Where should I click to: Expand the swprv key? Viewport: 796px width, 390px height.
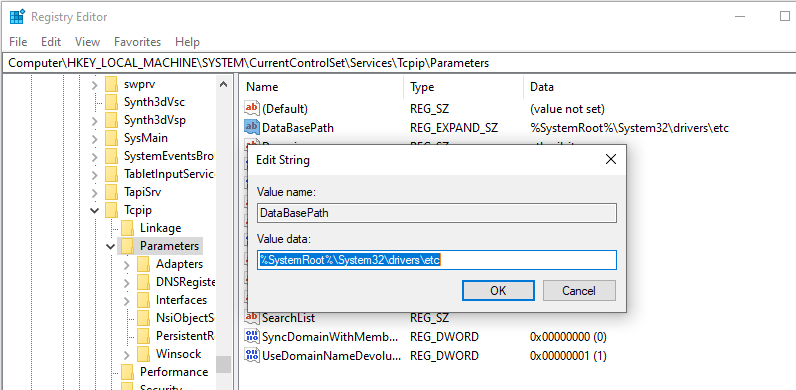point(95,85)
